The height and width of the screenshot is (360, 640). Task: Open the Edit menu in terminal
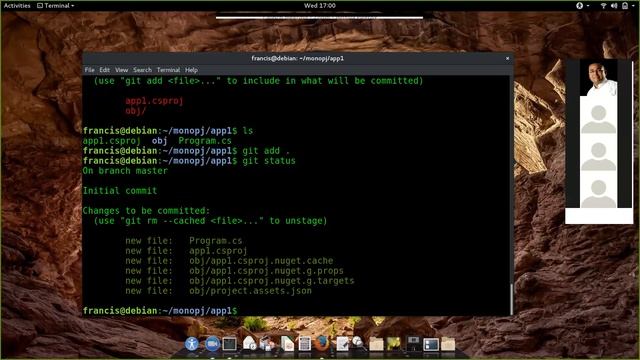tap(104, 70)
